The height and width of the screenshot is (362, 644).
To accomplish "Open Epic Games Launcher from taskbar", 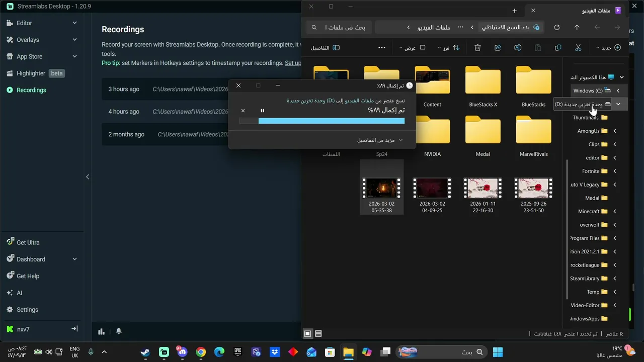I will pos(237,352).
